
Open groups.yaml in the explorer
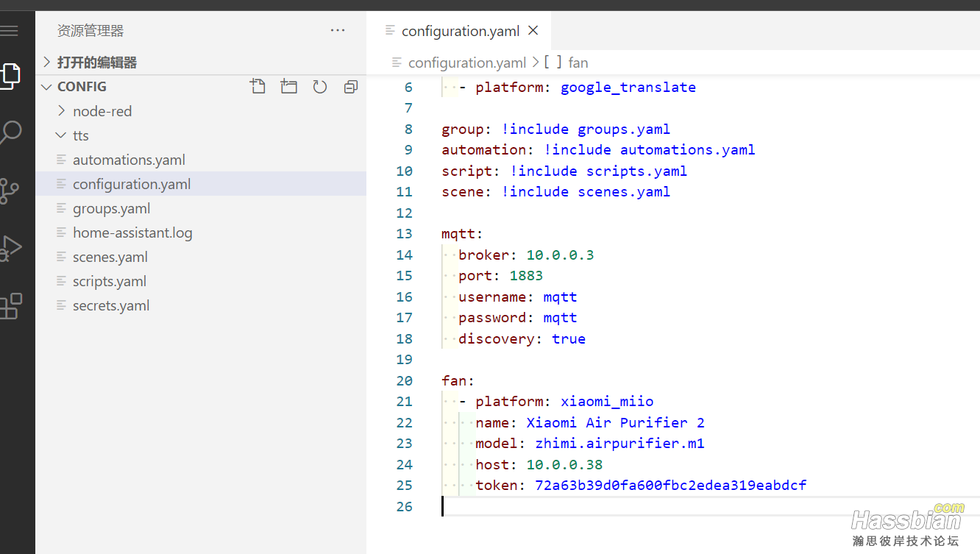click(x=201, y=208)
